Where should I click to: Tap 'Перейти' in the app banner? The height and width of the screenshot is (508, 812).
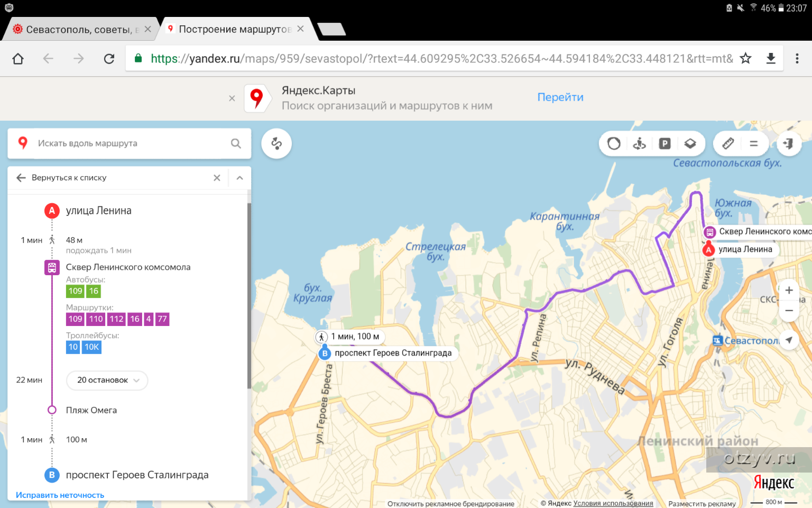(x=560, y=97)
